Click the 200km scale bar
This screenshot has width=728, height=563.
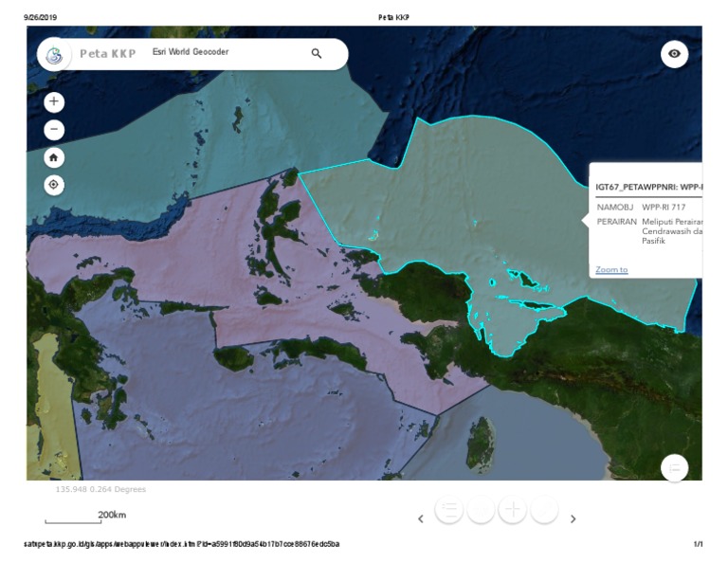85,518
